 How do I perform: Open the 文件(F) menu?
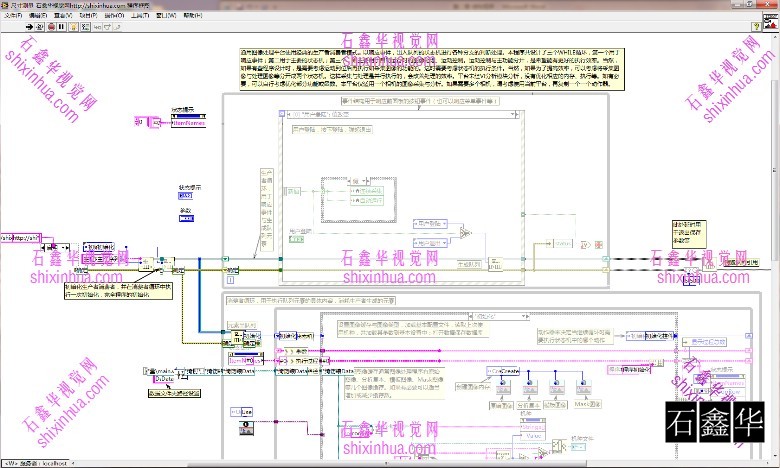coord(14,17)
